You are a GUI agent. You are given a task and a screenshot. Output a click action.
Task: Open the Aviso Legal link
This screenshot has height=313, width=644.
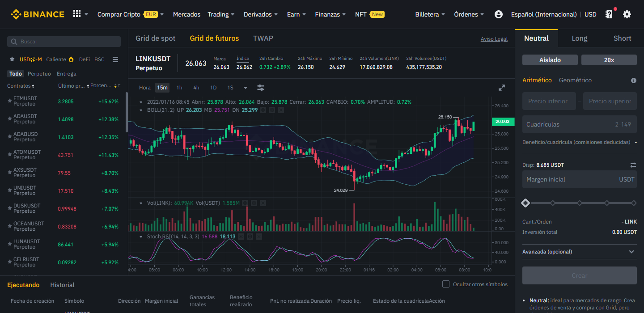pyautogui.click(x=494, y=39)
